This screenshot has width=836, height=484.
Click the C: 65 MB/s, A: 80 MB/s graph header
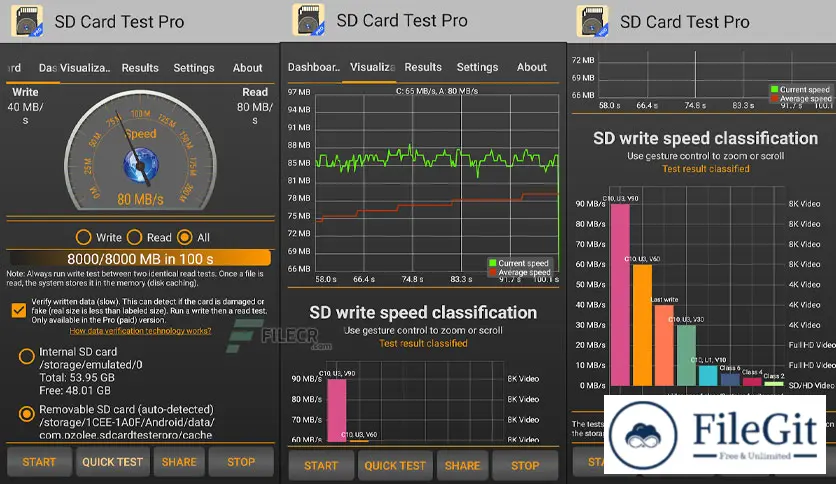click(x=437, y=91)
